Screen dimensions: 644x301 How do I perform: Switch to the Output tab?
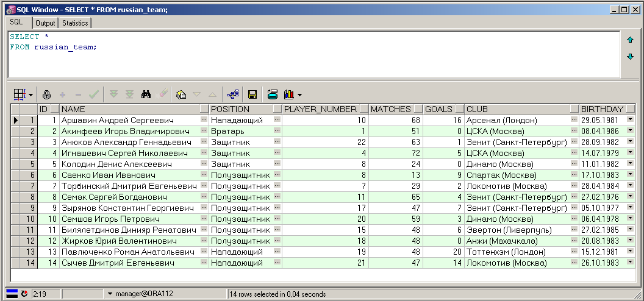45,23
